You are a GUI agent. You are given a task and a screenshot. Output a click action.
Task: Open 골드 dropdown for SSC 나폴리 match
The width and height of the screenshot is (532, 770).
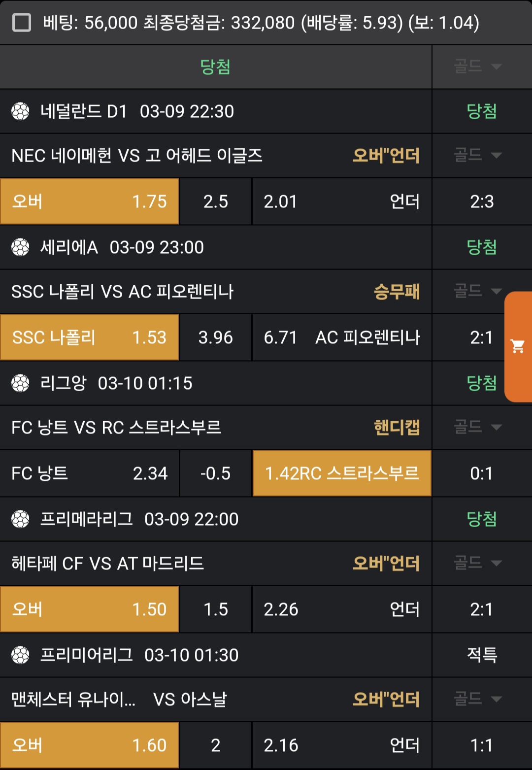pos(477,291)
